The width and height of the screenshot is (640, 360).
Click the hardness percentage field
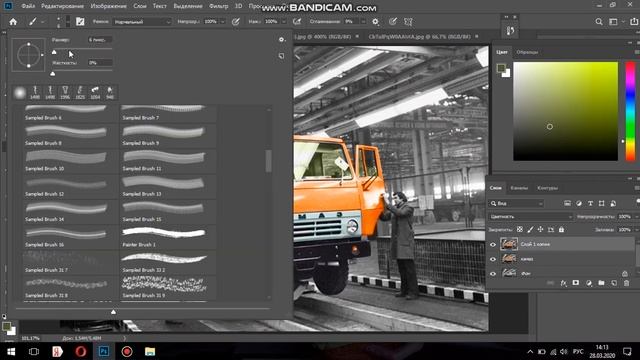point(100,62)
